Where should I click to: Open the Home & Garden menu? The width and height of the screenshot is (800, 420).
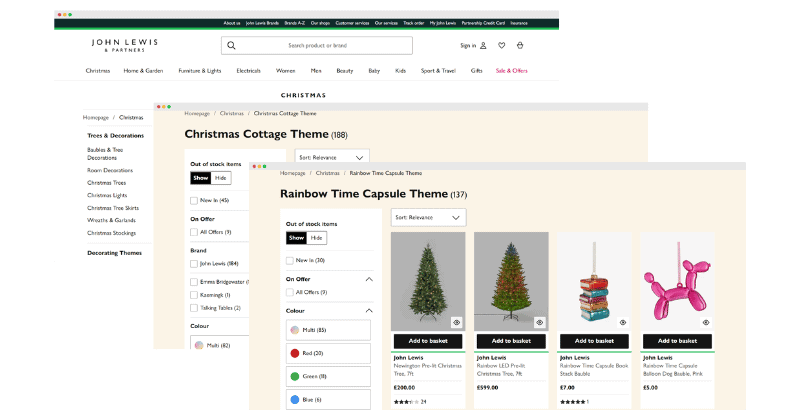point(143,71)
